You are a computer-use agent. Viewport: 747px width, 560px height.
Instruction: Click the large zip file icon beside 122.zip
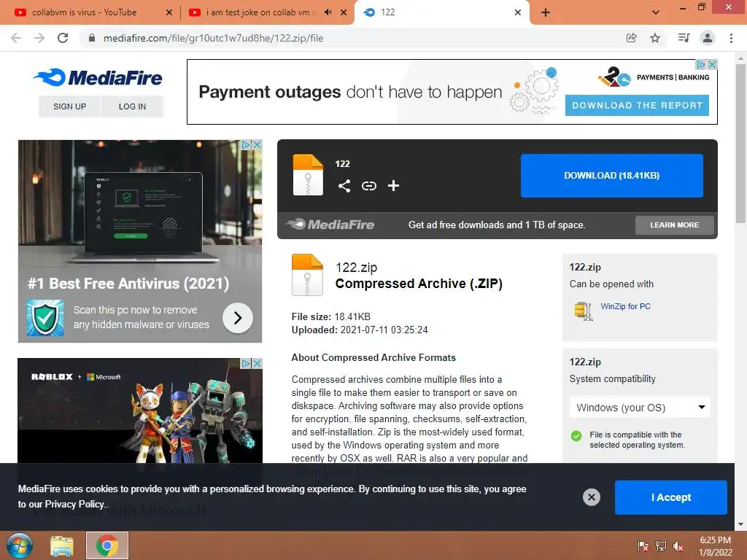click(307, 275)
